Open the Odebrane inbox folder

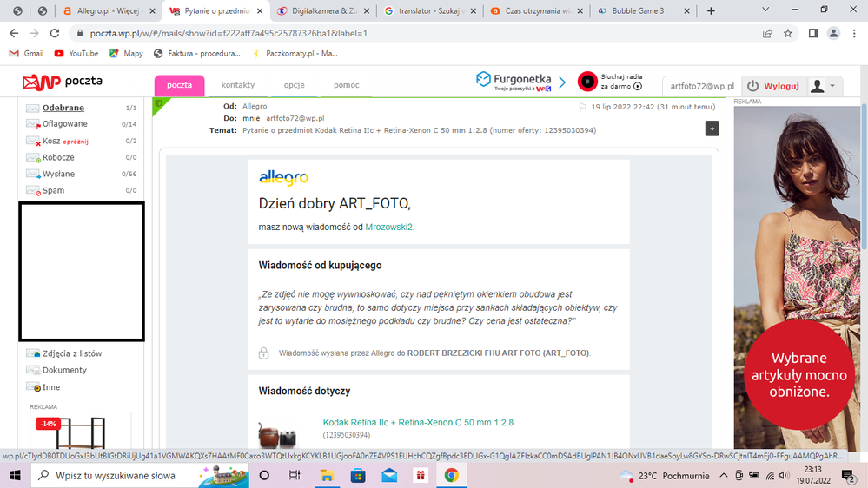click(63, 108)
